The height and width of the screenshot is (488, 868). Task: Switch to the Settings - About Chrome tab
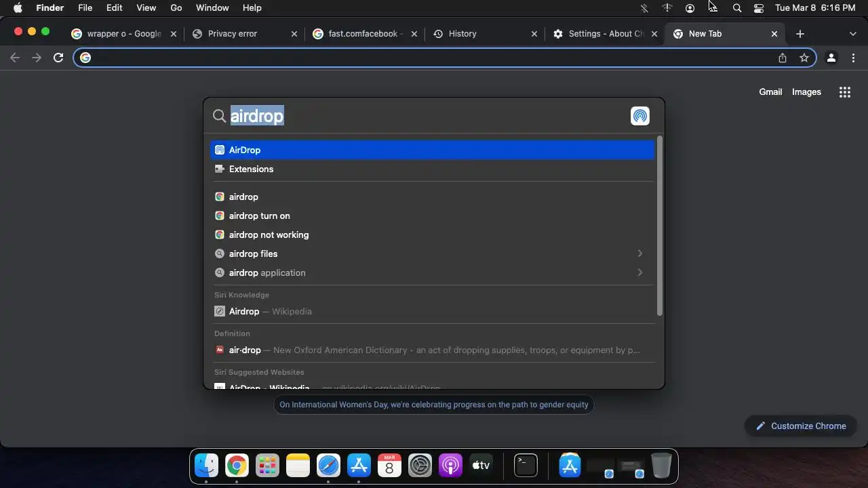[x=604, y=34]
